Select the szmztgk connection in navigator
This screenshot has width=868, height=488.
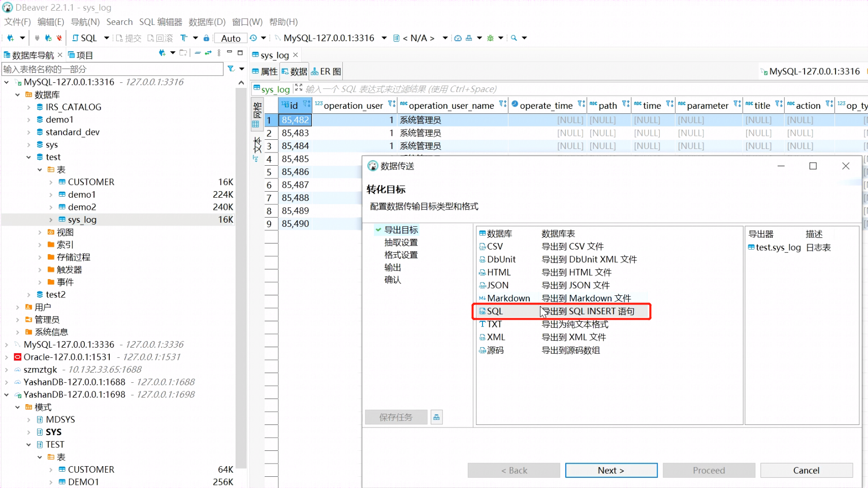40,370
